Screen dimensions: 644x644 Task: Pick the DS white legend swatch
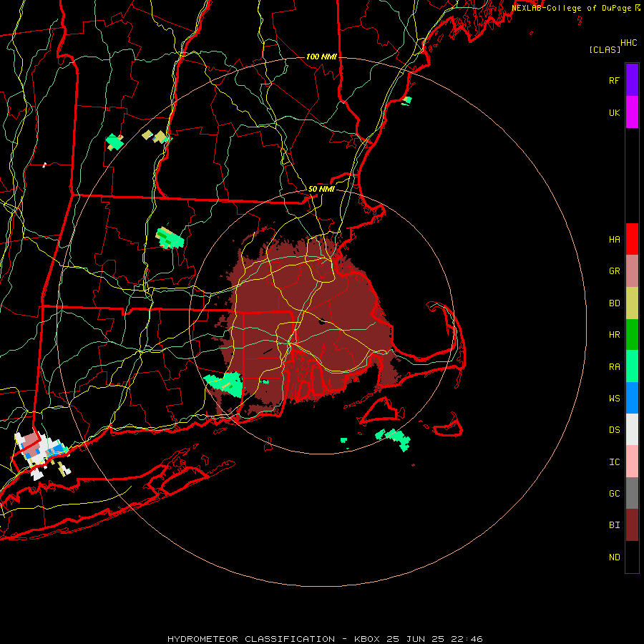click(x=632, y=429)
